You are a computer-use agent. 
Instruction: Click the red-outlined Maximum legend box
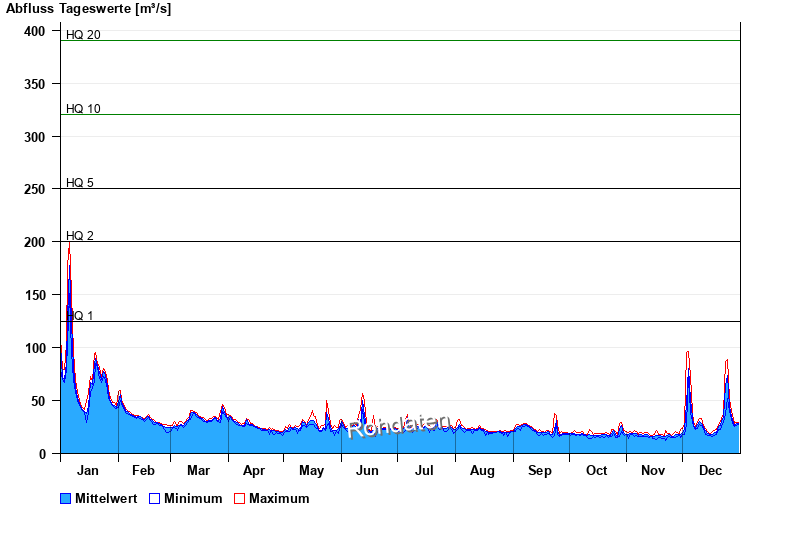point(239,498)
